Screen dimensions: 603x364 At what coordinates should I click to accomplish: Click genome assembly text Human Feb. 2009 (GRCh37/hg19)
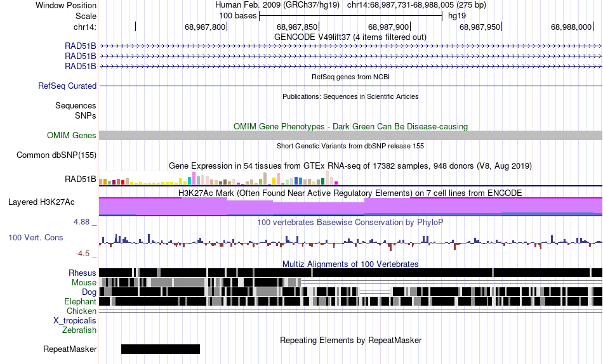click(x=277, y=5)
